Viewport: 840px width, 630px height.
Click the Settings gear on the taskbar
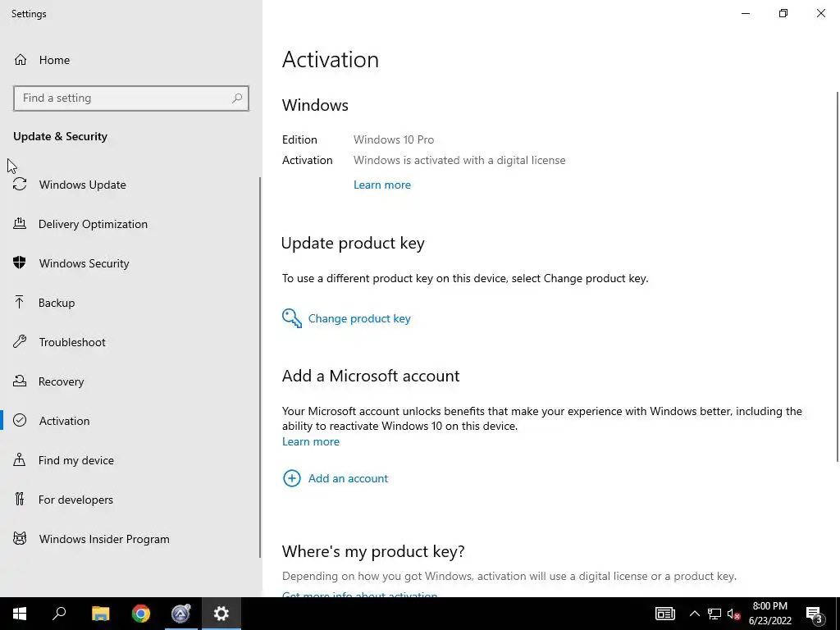(221, 614)
